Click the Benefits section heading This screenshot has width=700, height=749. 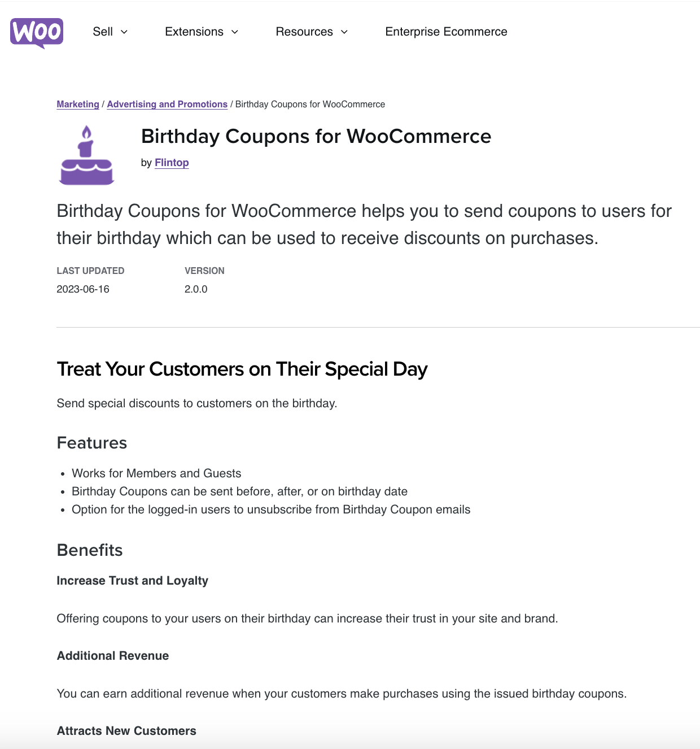[x=89, y=550]
